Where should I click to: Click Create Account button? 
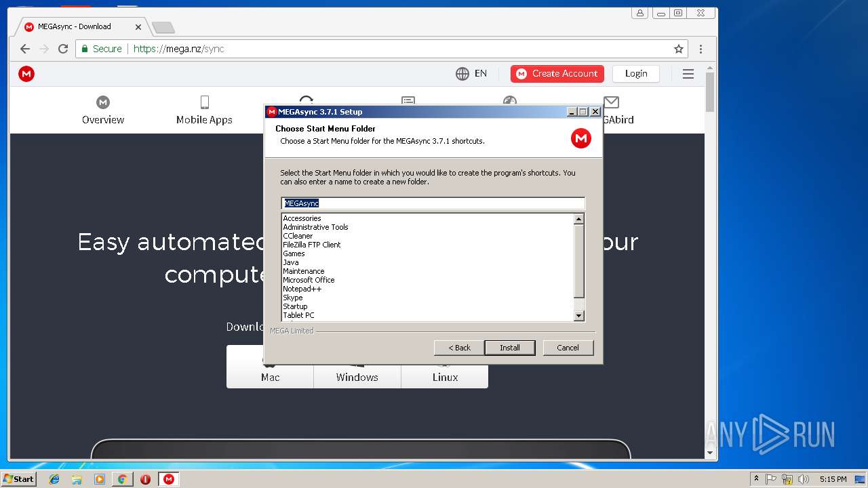pos(557,74)
